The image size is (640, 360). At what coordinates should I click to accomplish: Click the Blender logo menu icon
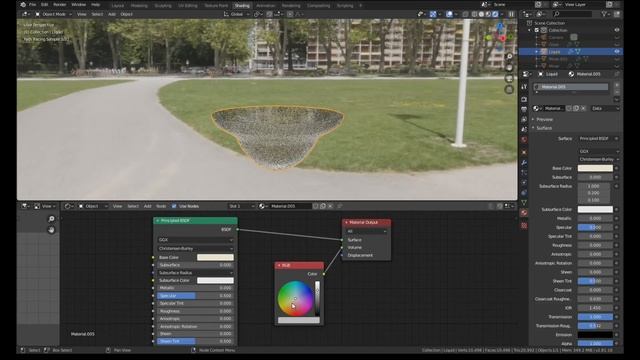tap(23, 5)
